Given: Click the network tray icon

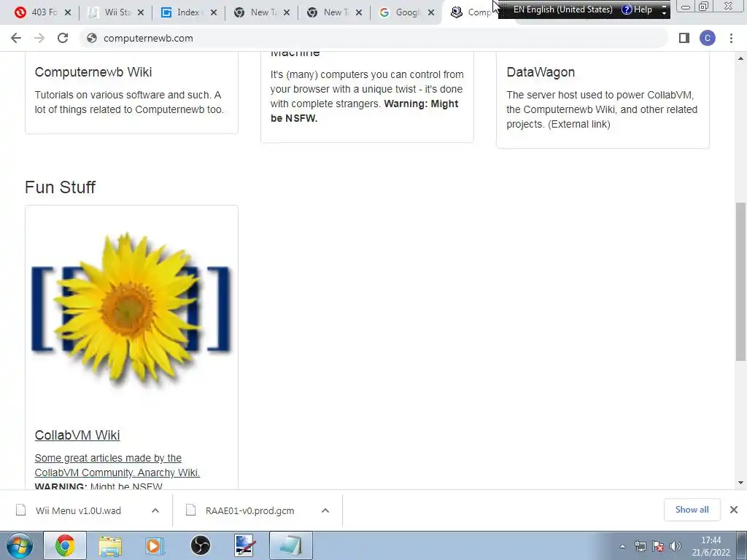Looking at the screenshot, I should coord(640,546).
